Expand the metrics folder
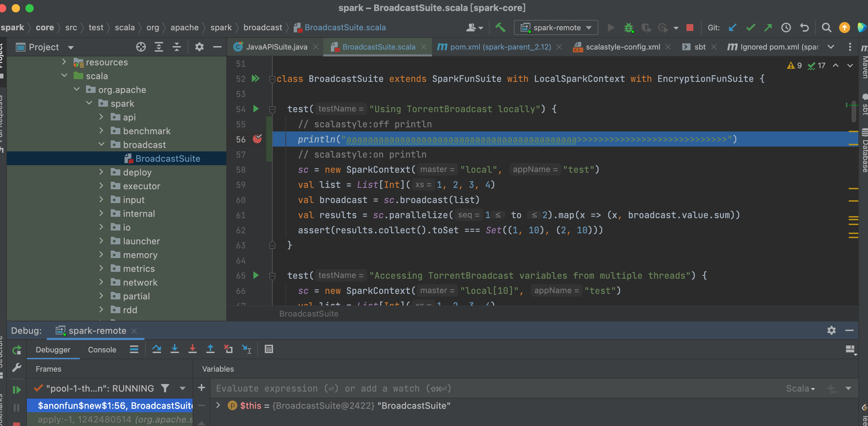 101,268
